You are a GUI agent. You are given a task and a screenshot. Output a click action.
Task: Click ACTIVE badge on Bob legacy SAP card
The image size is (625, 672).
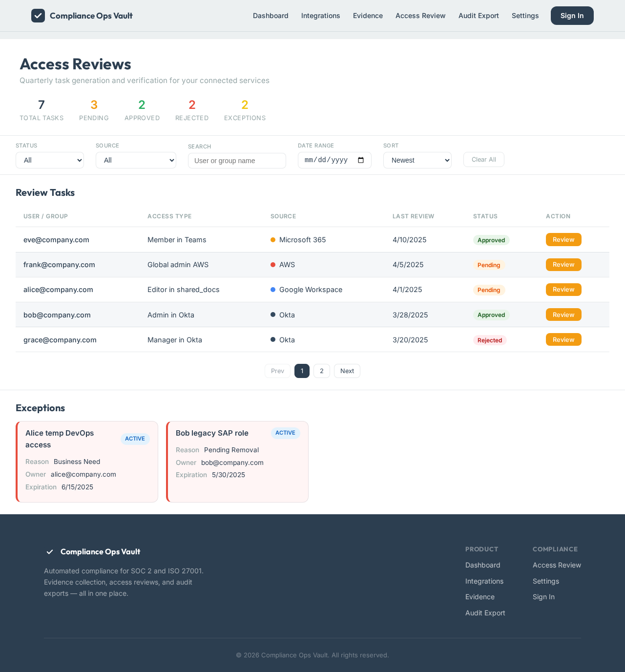point(285,433)
